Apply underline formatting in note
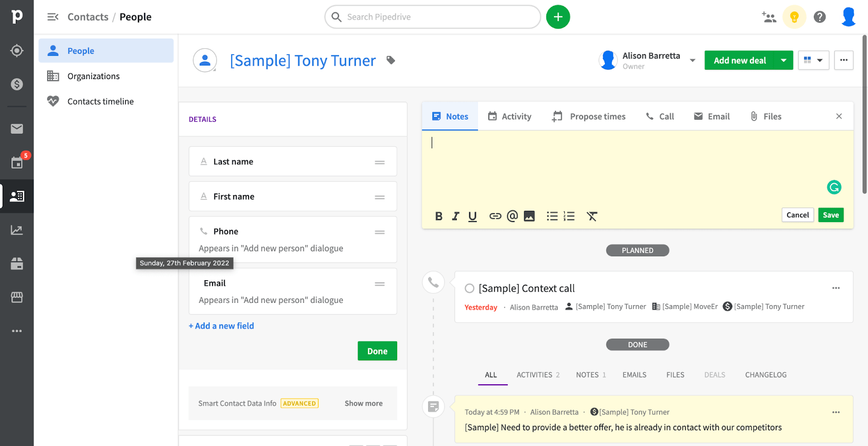The image size is (868, 446). (473, 216)
